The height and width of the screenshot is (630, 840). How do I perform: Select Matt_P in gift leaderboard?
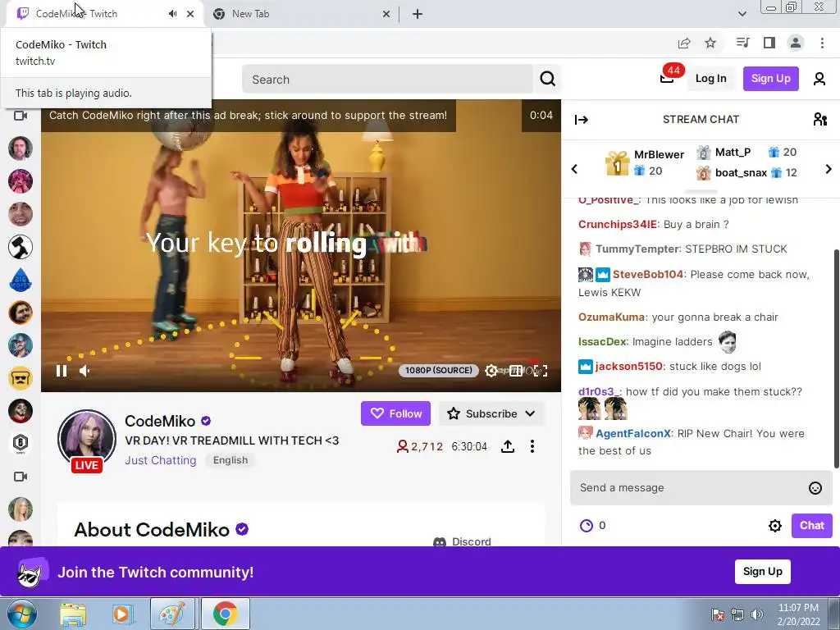(733, 152)
